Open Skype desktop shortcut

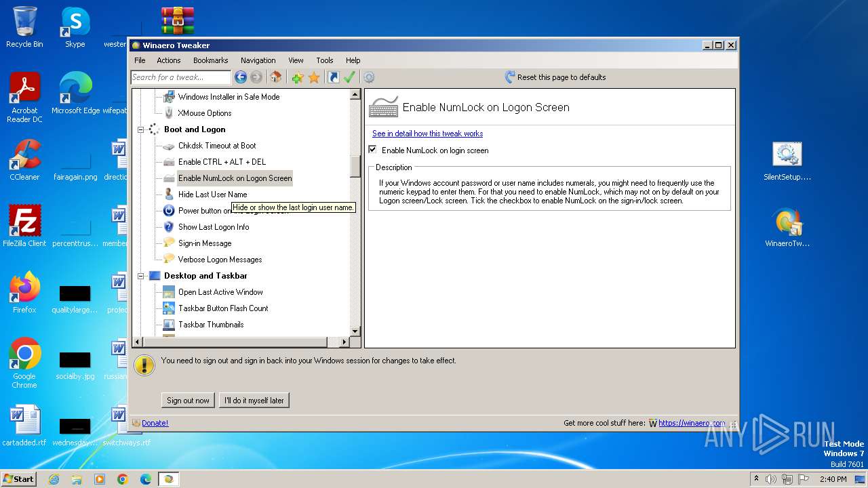pyautogui.click(x=75, y=27)
